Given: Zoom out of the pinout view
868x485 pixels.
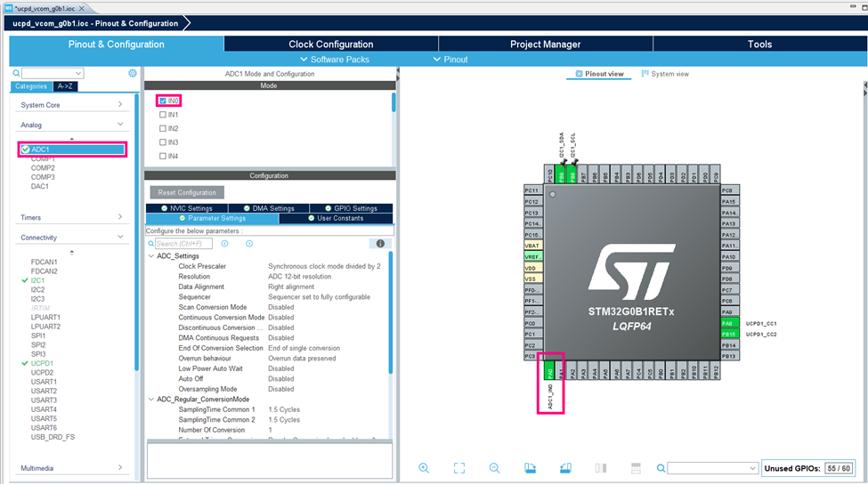Looking at the screenshot, I should pyautogui.click(x=494, y=468).
